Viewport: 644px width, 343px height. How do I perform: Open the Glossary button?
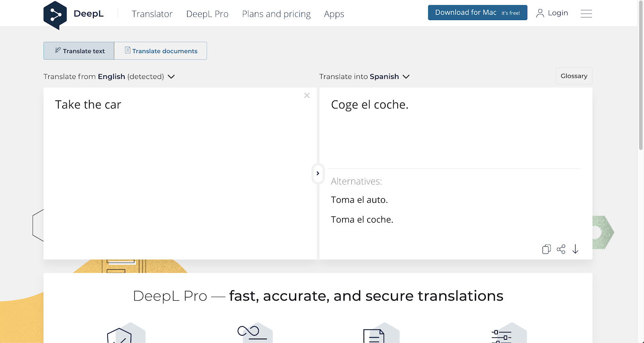(574, 76)
